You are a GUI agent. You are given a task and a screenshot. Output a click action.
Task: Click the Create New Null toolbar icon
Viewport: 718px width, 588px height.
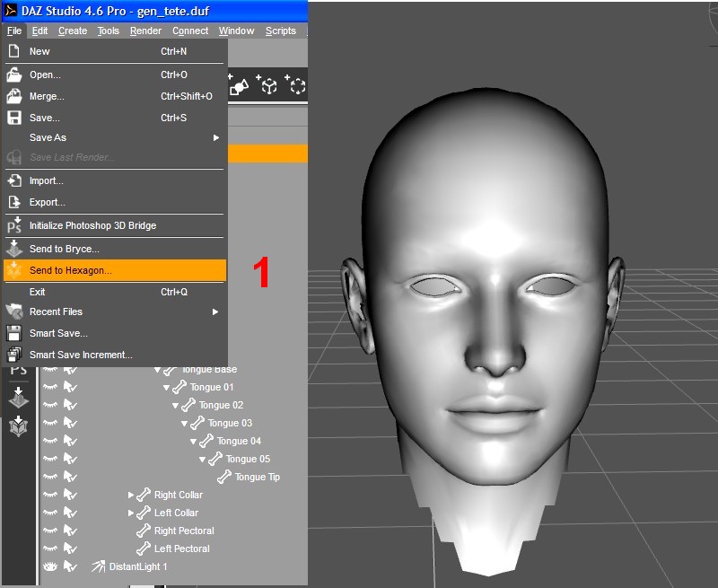267,85
